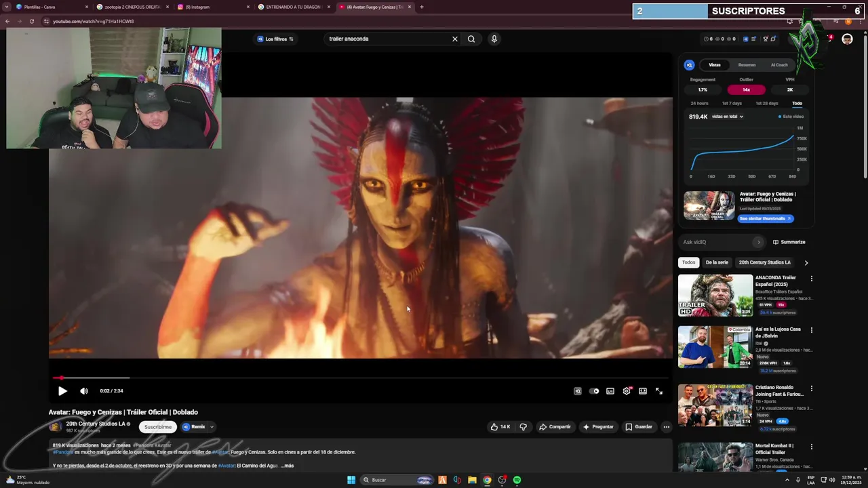Open the Los filtros dropdown
This screenshot has width=868, height=488.
tap(275, 39)
